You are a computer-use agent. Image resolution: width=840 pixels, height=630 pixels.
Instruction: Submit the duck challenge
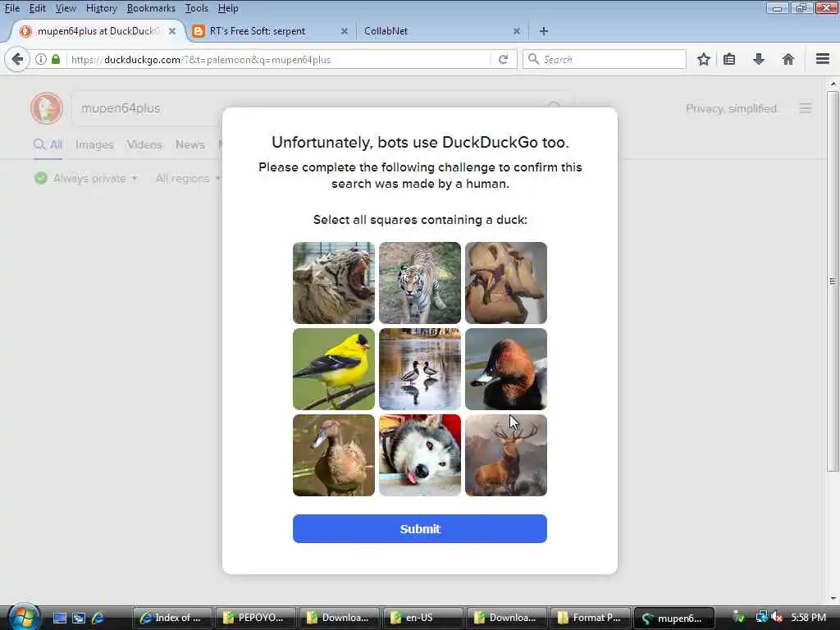point(420,529)
